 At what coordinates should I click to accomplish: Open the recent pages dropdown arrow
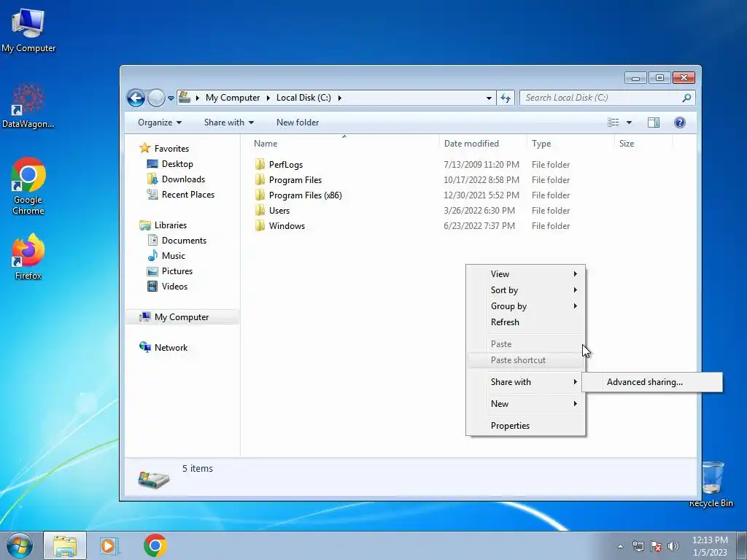tap(171, 98)
